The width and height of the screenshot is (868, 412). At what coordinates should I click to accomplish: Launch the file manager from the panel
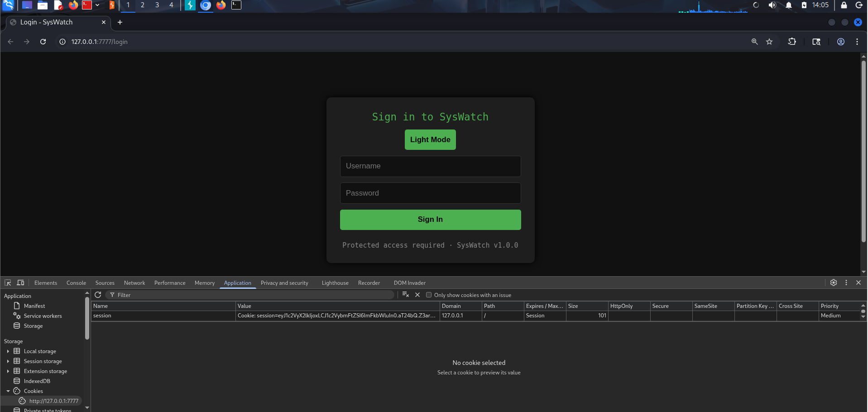[x=43, y=5]
